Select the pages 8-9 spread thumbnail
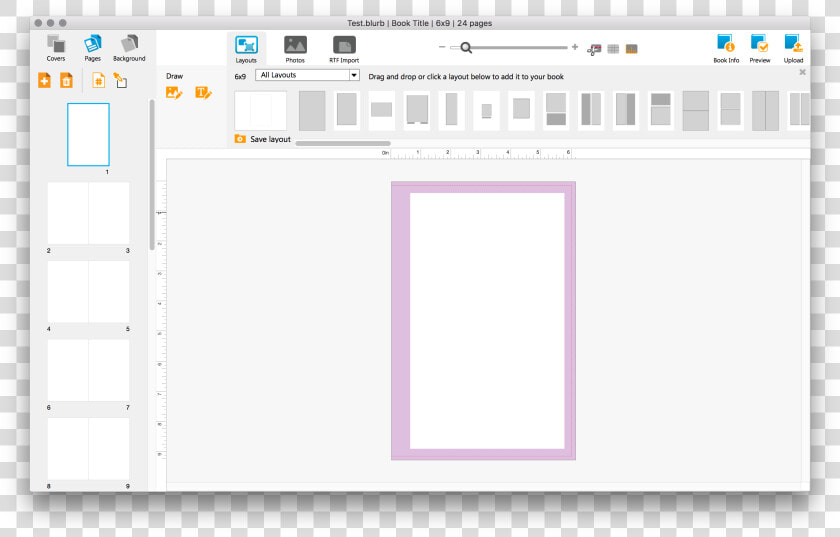The height and width of the screenshot is (537, 840). [88, 449]
